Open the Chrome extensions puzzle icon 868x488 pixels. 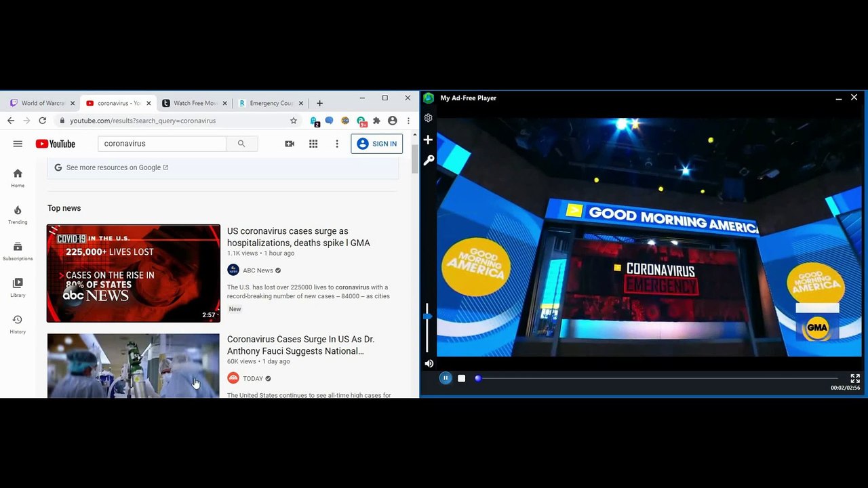point(377,121)
